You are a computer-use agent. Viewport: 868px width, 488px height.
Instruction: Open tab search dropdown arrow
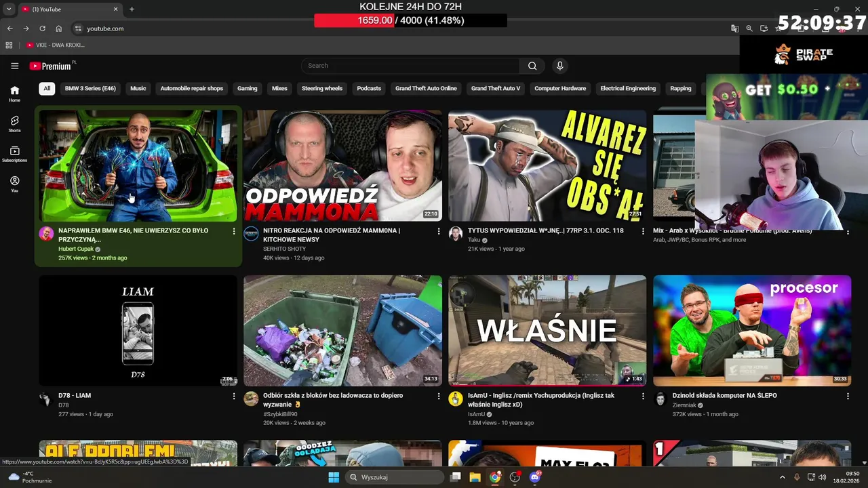point(9,9)
